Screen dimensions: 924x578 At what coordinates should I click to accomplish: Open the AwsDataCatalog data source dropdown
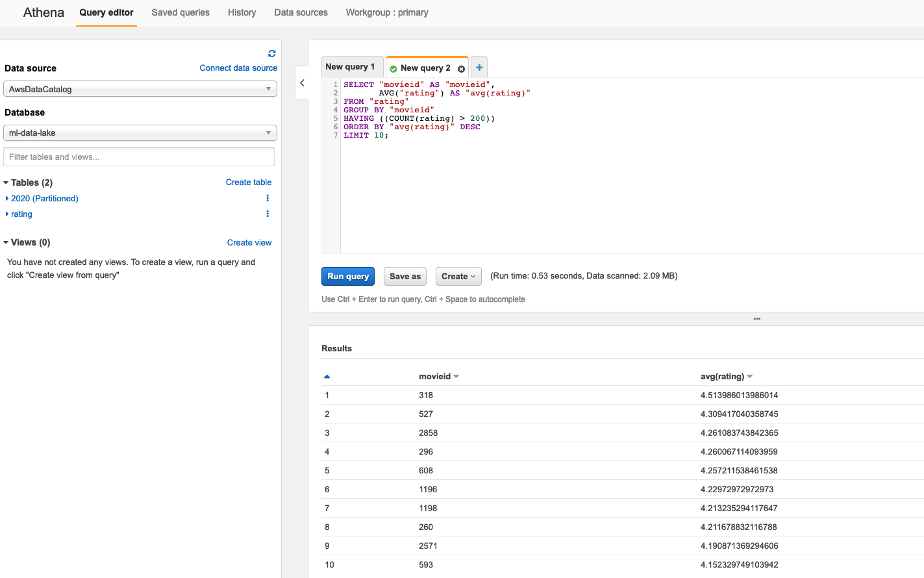tap(140, 89)
